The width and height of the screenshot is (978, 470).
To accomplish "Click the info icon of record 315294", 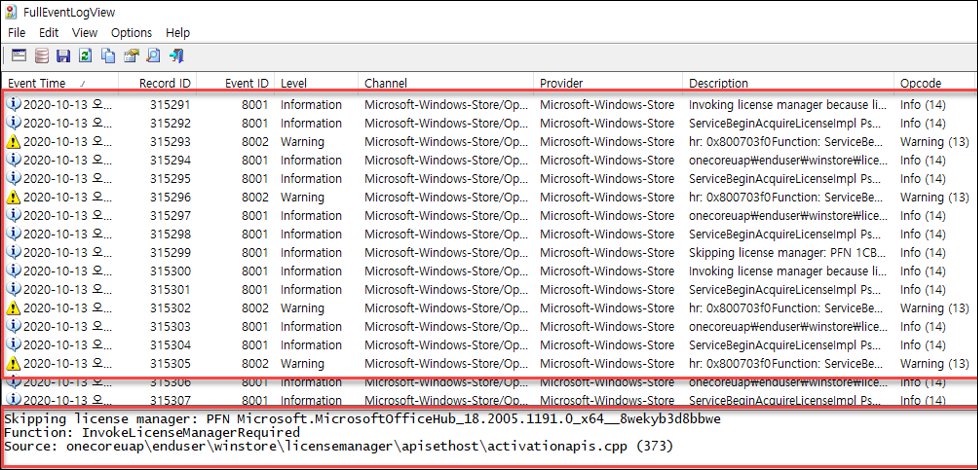I will (x=13, y=160).
